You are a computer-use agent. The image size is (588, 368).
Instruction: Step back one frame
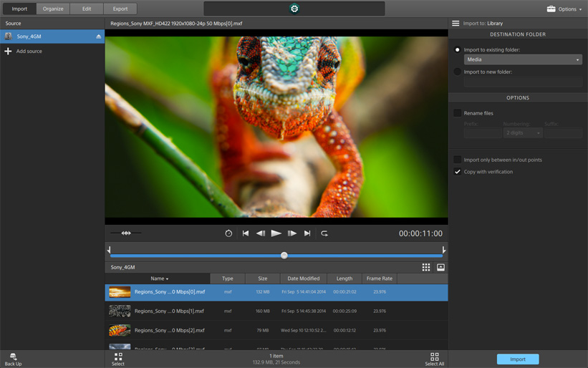pos(261,233)
